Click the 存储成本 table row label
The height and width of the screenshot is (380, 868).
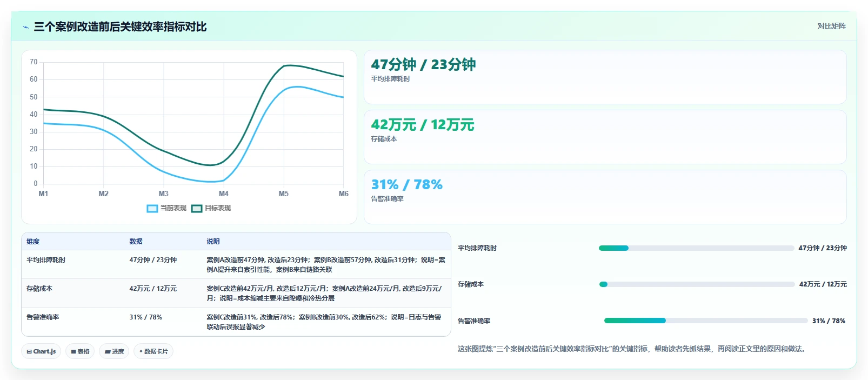(x=39, y=289)
